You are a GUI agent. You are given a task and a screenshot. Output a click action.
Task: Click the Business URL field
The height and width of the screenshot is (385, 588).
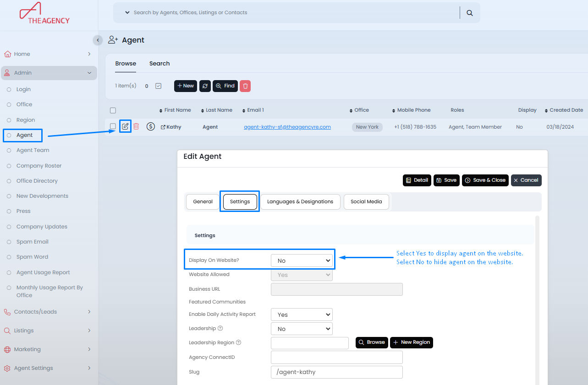[337, 289]
